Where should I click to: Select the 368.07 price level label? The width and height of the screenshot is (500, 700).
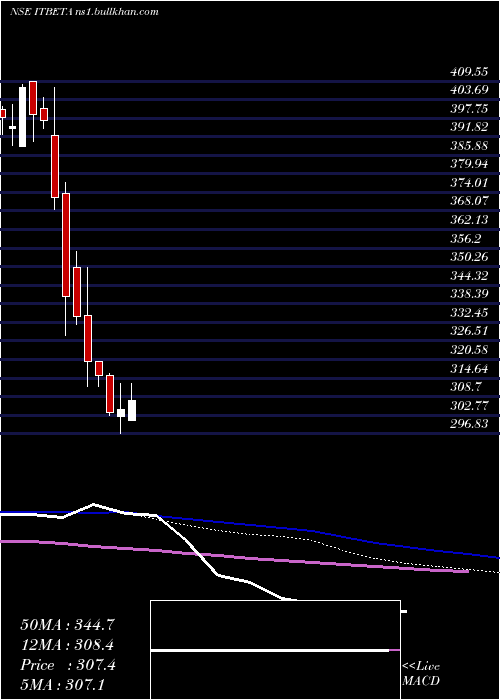[469, 201]
